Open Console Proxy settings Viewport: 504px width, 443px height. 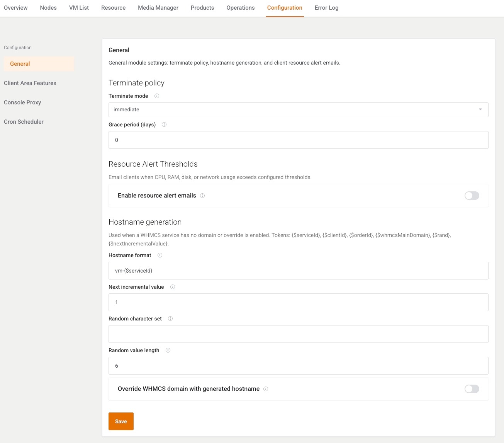(x=22, y=102)
